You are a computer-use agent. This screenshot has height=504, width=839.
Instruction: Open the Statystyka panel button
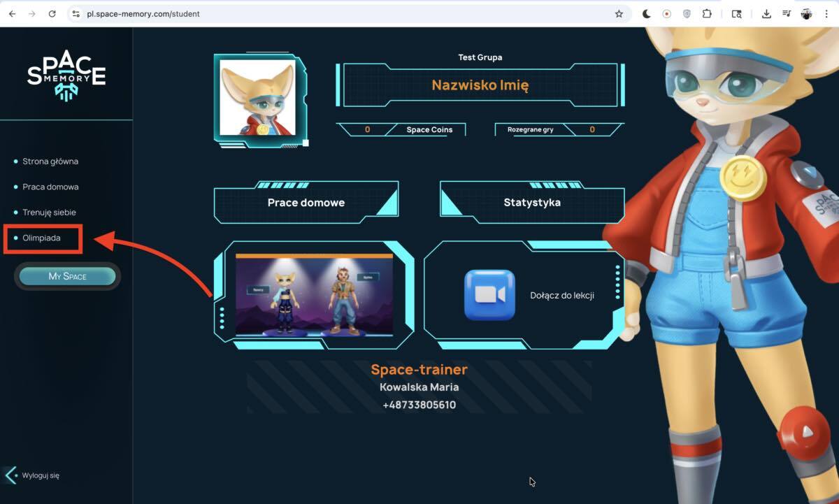(x=531, y=203)
